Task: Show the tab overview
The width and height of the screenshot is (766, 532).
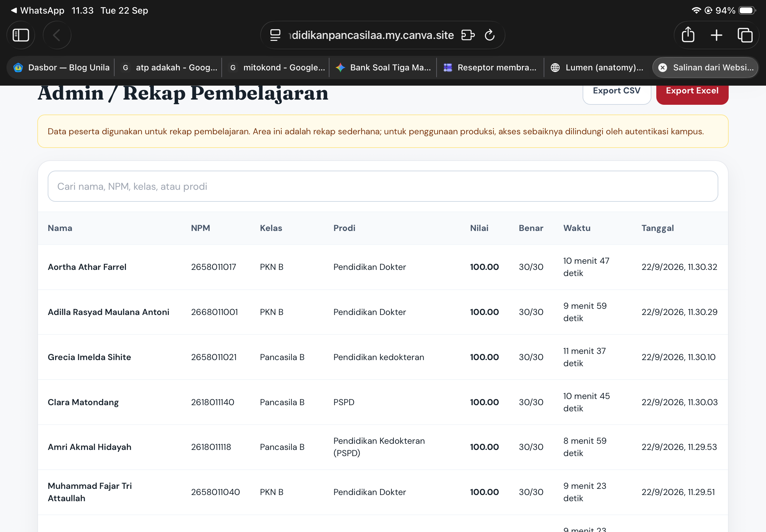Action: pos(745,35)
